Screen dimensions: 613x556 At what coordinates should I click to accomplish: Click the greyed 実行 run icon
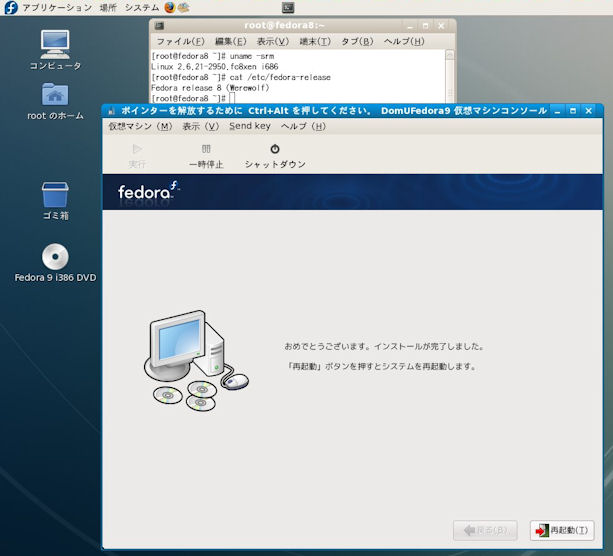point(137,149)
